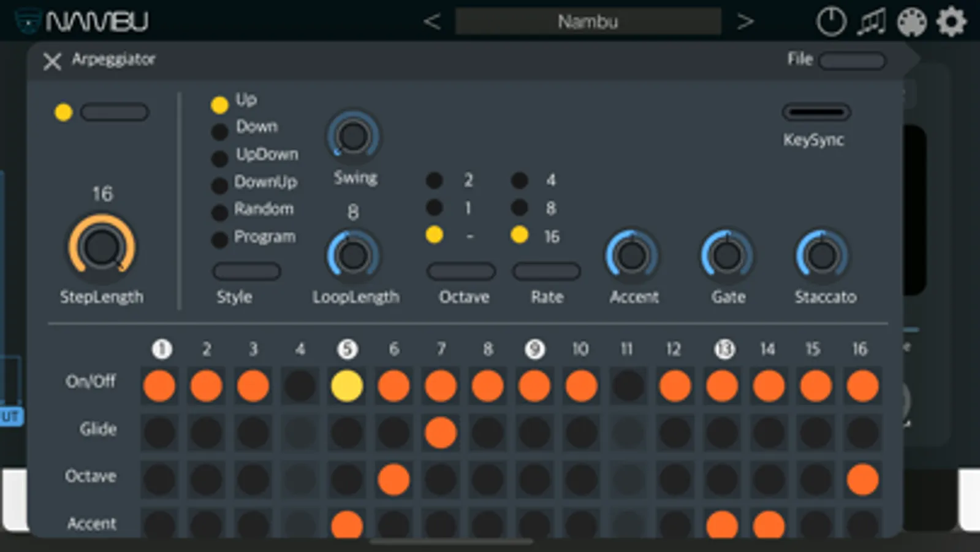Viewport: 980px width, 552px height.
Task: Disable Glide on step 7
Action: point(441,432)
